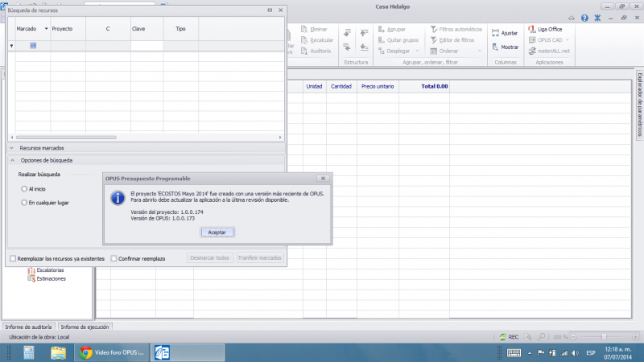Click the Ajustar columns icon
Screen dimensions: 644x362
(x=494, y=33)
